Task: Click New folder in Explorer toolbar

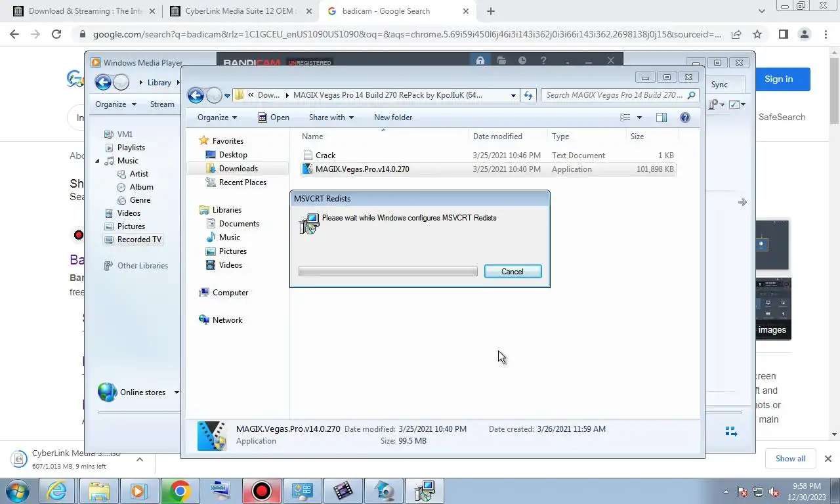Action: (x=393, y=117)
